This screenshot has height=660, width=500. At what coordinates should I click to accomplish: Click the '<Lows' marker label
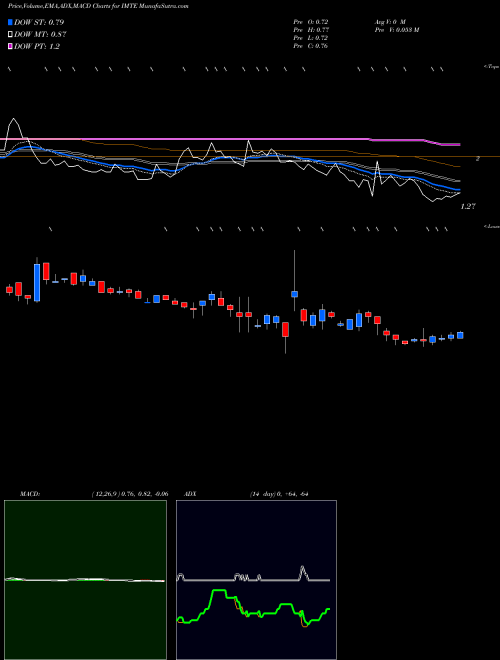[491, 226]
